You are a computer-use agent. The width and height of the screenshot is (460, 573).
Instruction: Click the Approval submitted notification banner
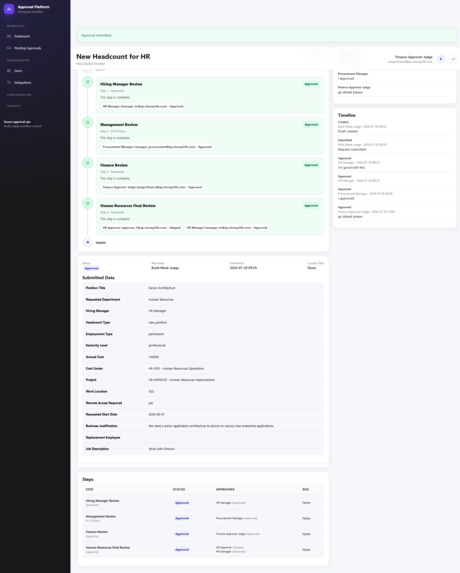pos(267,35)
